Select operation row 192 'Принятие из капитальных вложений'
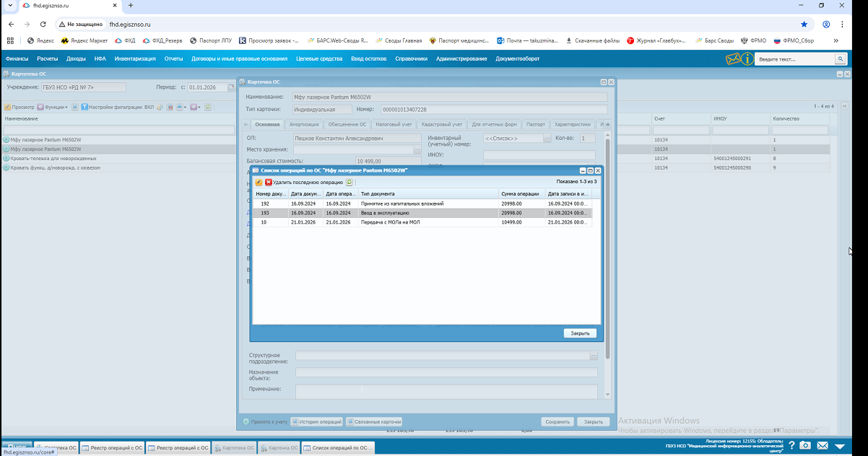Screen dimensions: 868x456 [x=422, y=203]
